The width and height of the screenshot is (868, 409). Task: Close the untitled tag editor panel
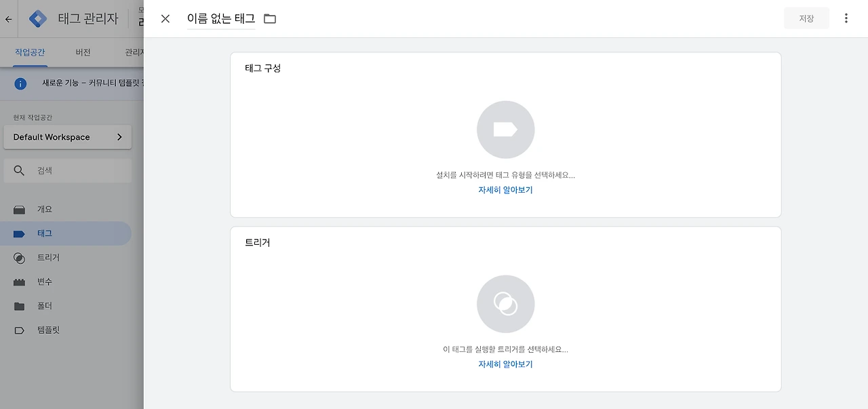point(165,18)
